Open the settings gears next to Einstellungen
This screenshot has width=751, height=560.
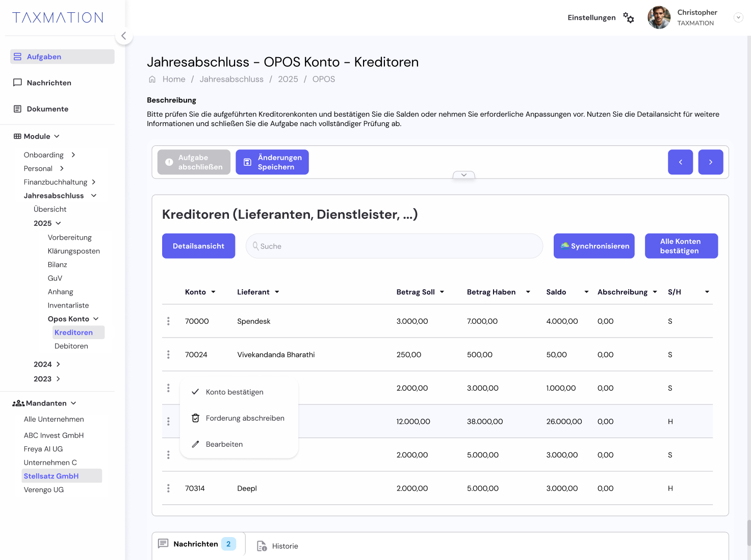point(628,17)
